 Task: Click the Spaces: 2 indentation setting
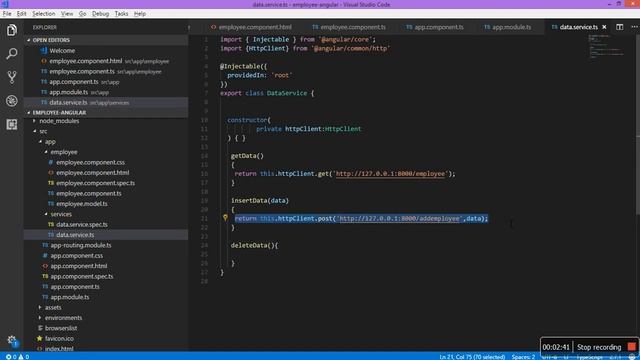523,357
